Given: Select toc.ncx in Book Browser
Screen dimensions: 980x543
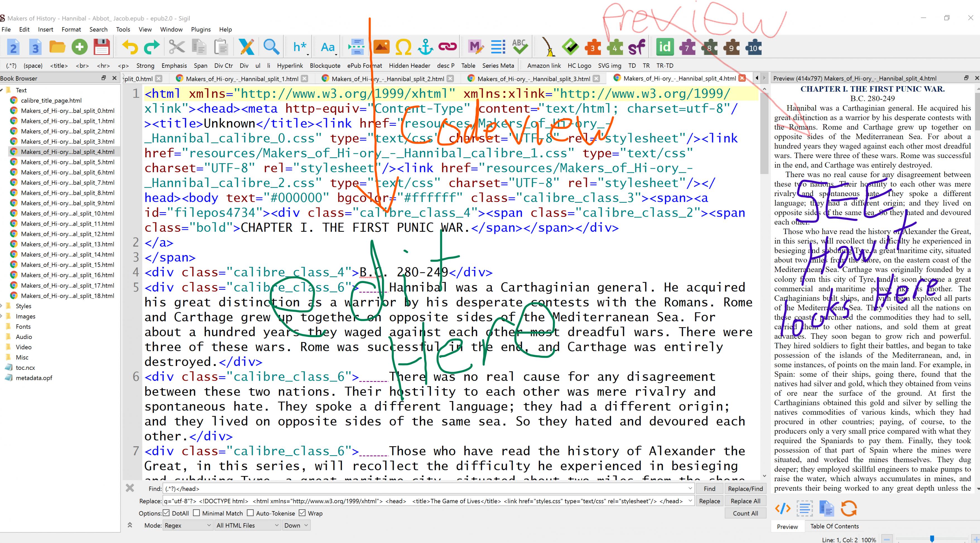Looking at the screenshot, I should [x=25, y=367].
